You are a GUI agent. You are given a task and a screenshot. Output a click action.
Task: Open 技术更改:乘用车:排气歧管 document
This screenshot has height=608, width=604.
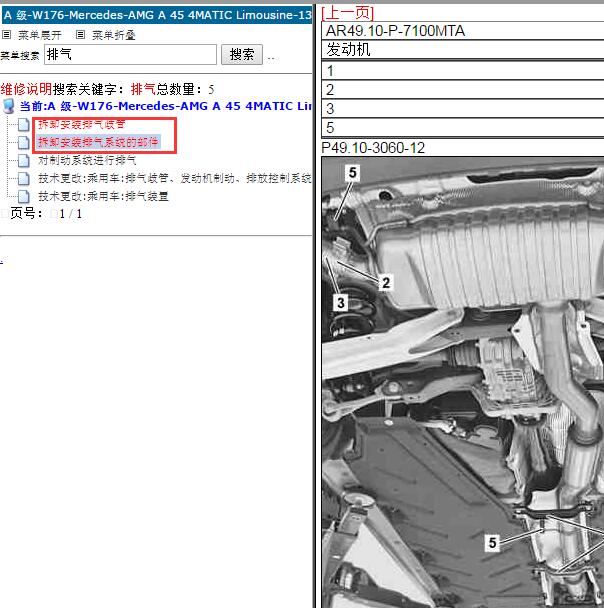(x=175, y=178)
